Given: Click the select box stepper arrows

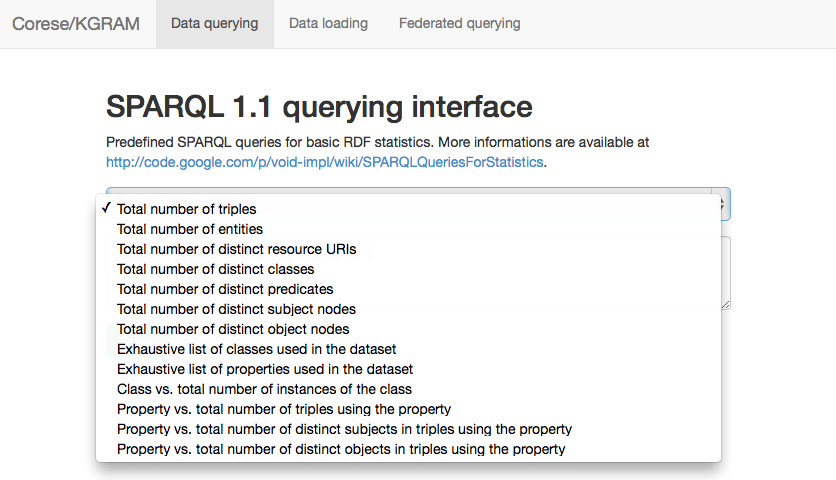Looking at the screenshot, I should pyautogui.click(x=722, y=204).
